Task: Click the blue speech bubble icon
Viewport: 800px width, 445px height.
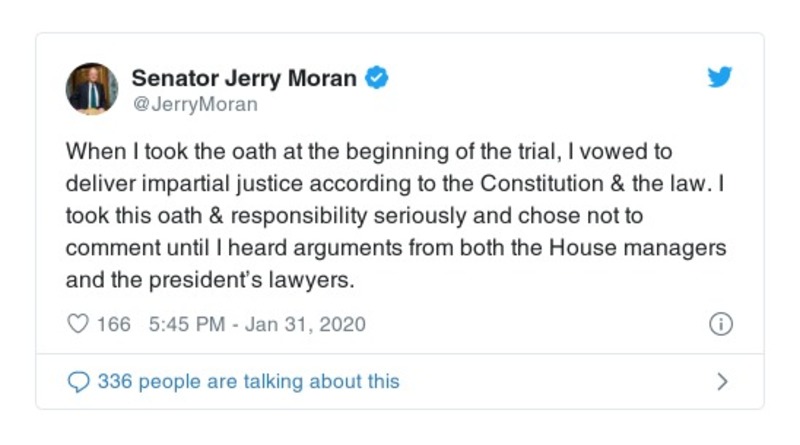Action: pyautogui.click(x=77, y=381)
